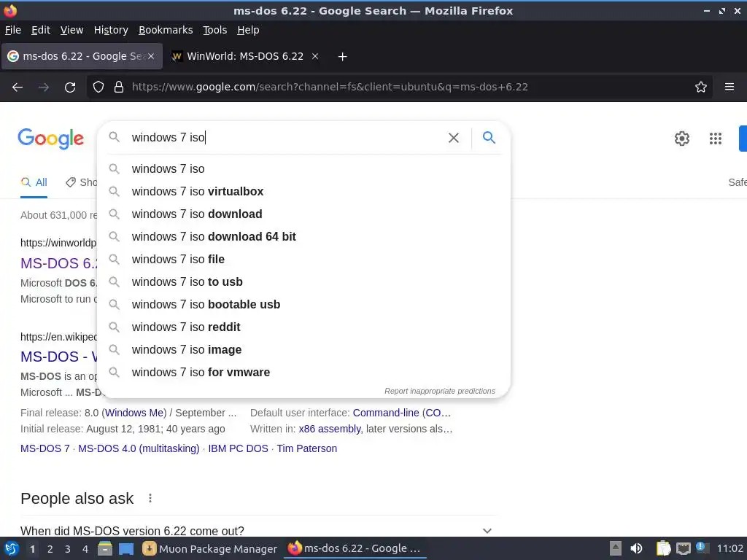Open the Help menu
Image resolution: width=747 pixels, height=560 pixels.
(x=248, y=30)
